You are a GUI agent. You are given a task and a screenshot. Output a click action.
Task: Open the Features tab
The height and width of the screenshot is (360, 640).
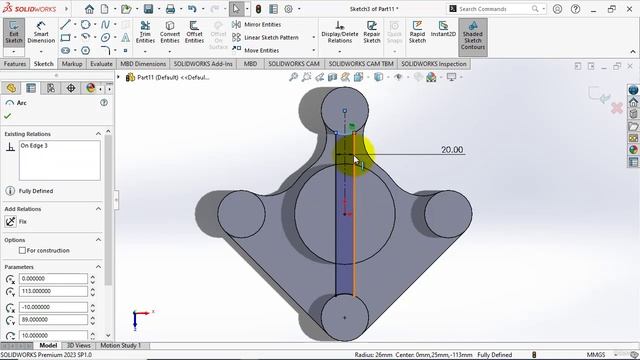(x=15, y=64)
